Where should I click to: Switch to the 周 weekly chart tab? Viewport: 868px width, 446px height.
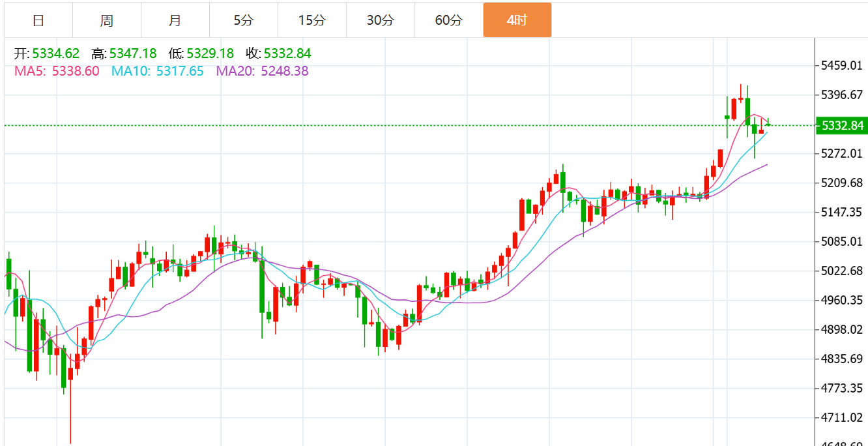107,20
